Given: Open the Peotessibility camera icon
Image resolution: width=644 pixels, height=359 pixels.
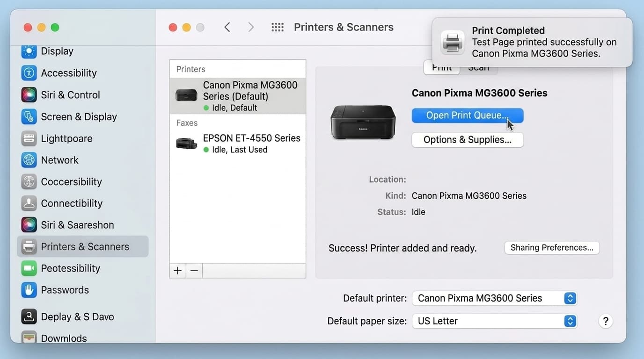Looking at the screenshot, I should (x=29, y=268).
